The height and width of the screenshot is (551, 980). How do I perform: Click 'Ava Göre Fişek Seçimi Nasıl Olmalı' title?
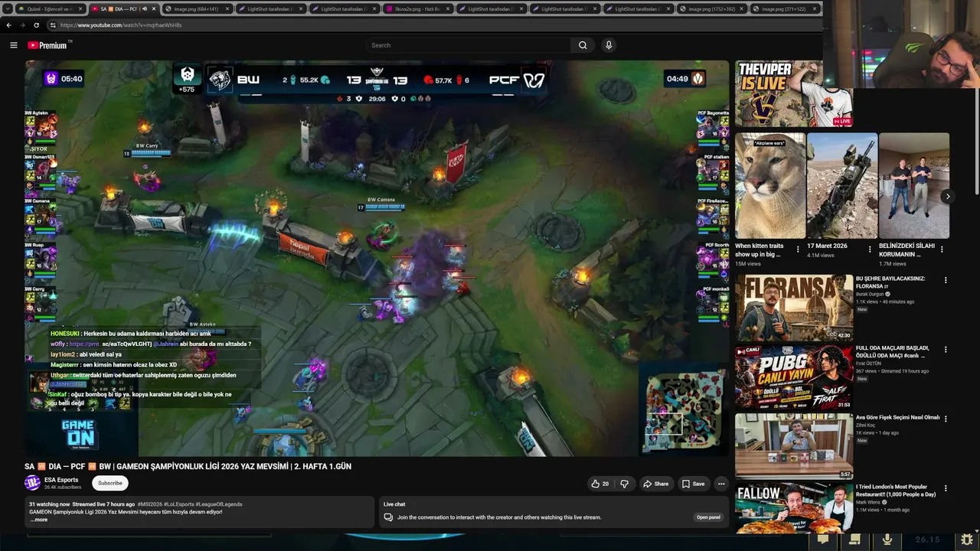(x=897, y=418)
